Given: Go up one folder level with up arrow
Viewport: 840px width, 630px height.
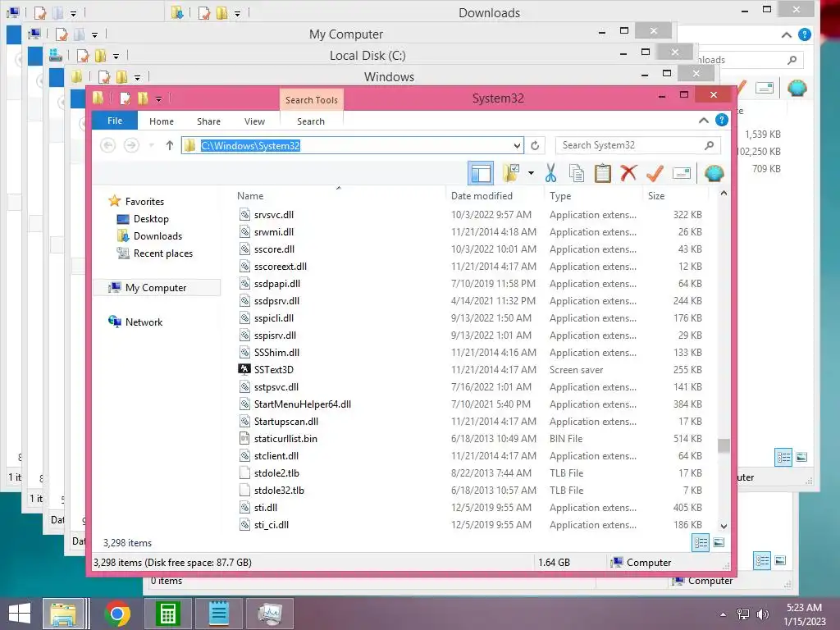Looking at the screenshot, I should click(x=169, y=145).
